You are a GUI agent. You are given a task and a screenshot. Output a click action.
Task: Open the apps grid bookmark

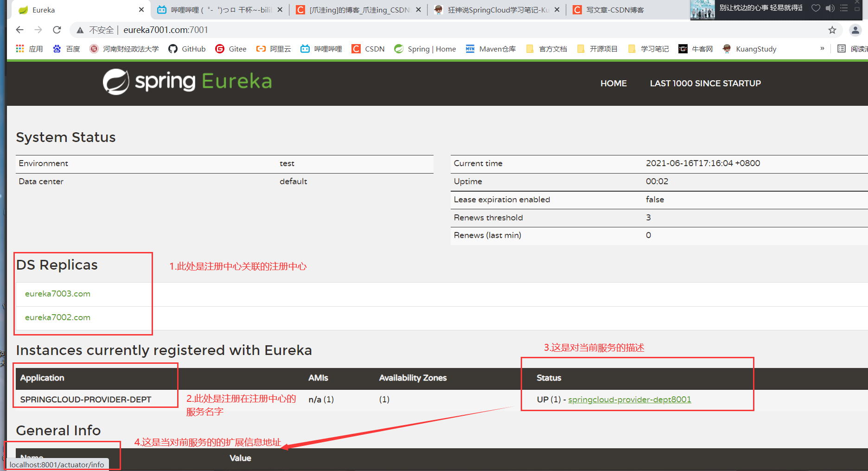pos(29,49)
